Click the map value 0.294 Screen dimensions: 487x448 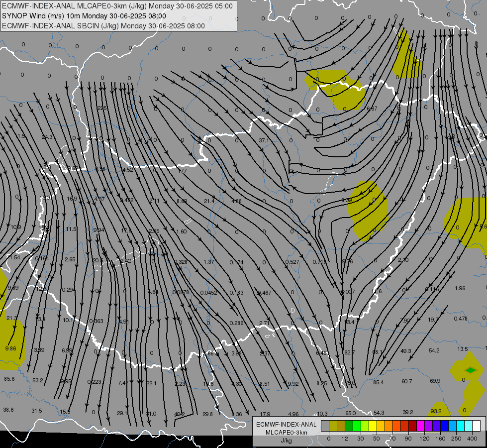coord(69,290)
